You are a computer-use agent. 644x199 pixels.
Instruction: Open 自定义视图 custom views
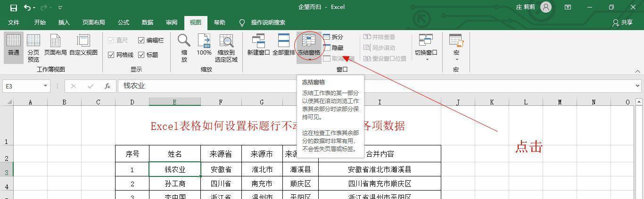tap(83, 45)
